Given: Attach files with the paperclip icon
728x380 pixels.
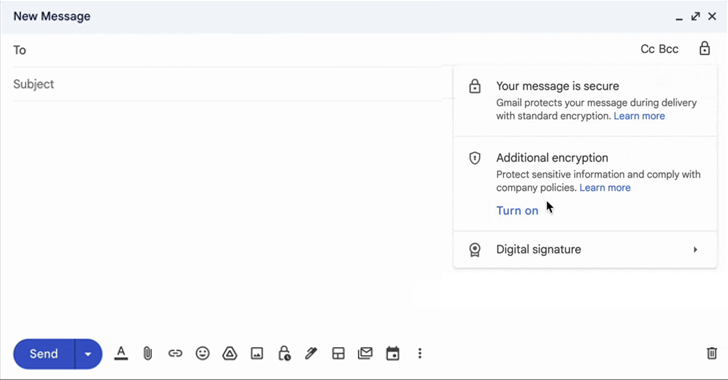Looking at the screenshot, I should (148, 354).
